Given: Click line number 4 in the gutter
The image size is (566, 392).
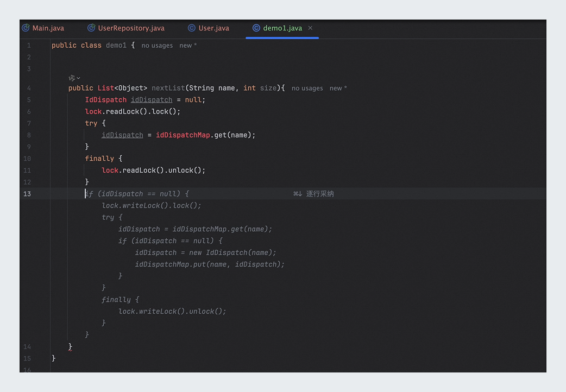Looking at the screenshot, I should [x=29, y=88].
